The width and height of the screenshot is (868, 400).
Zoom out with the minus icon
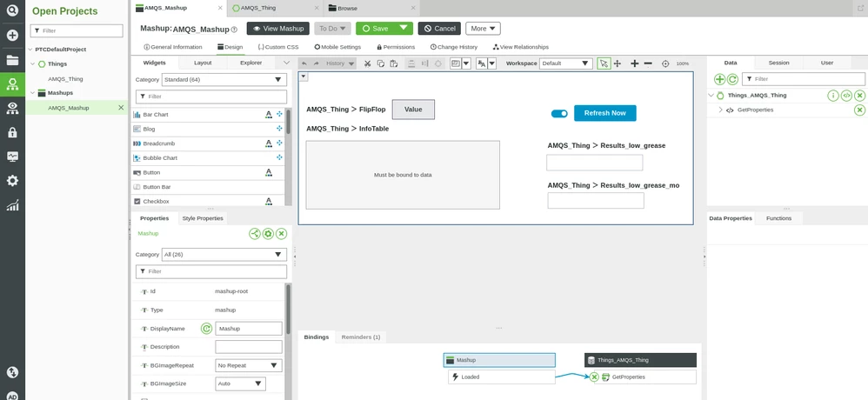[x=648, y=63]
